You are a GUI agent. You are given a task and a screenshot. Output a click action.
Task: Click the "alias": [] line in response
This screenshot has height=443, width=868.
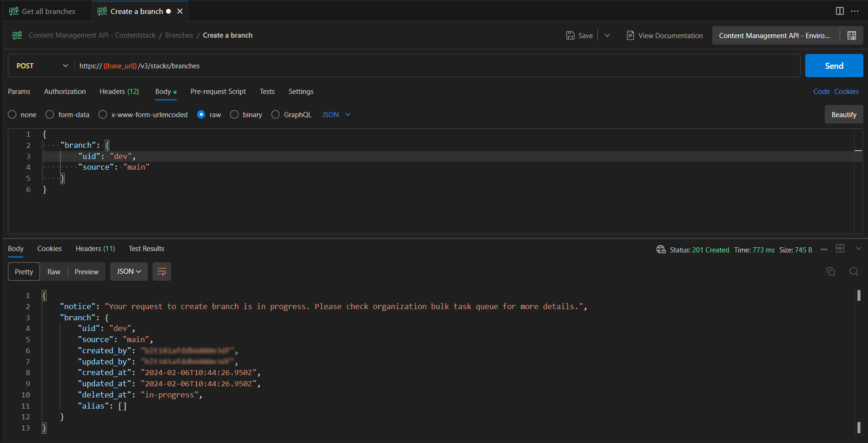(102, 406)
